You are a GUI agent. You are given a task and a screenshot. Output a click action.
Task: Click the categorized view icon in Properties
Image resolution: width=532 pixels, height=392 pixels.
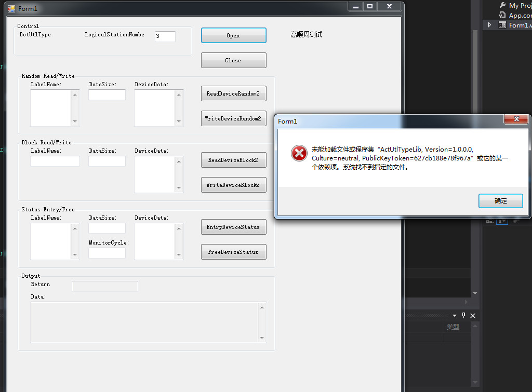pos(489,221)
